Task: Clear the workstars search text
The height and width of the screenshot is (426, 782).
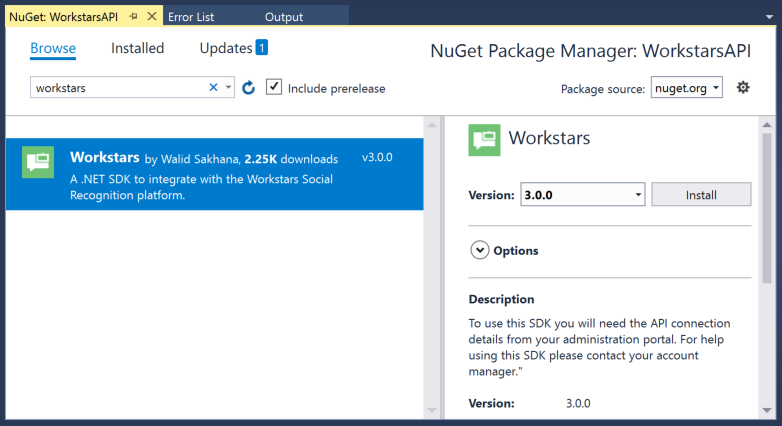Action: click(x=213, y=87)
